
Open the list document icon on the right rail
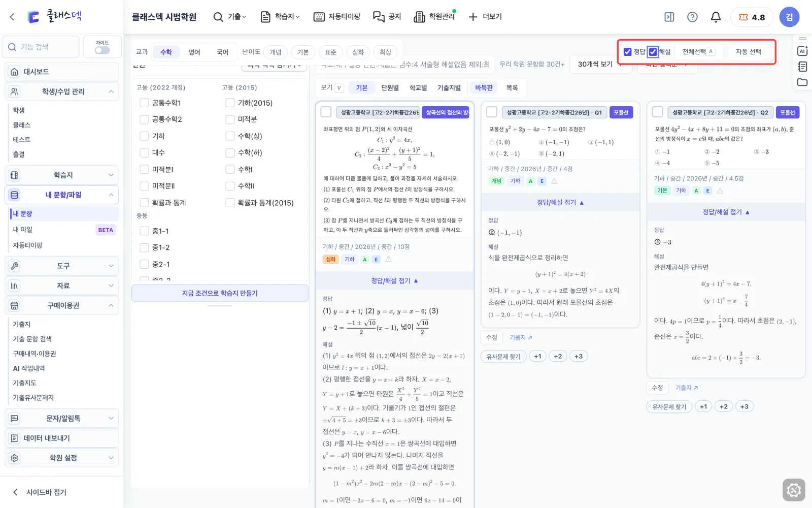[802, 67]
